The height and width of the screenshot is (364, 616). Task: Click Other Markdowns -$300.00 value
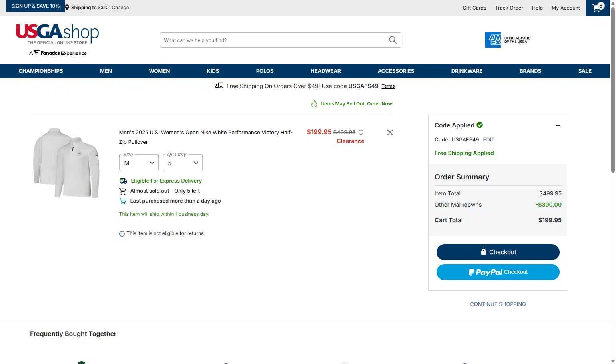tap(548, 205)
